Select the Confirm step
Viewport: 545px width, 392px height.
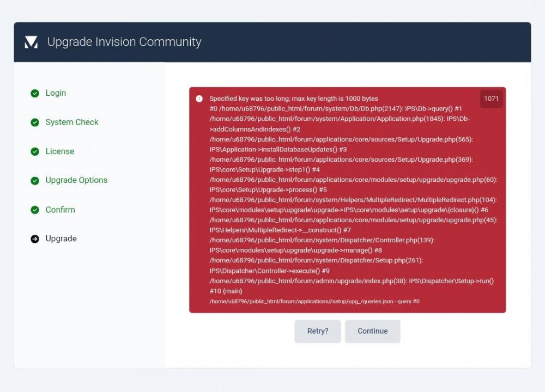tap(60, 210)
